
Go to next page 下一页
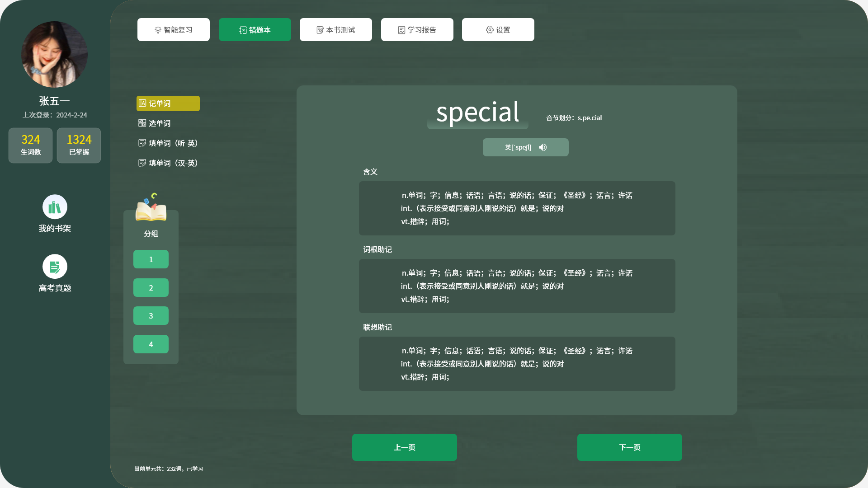(629, 447)
